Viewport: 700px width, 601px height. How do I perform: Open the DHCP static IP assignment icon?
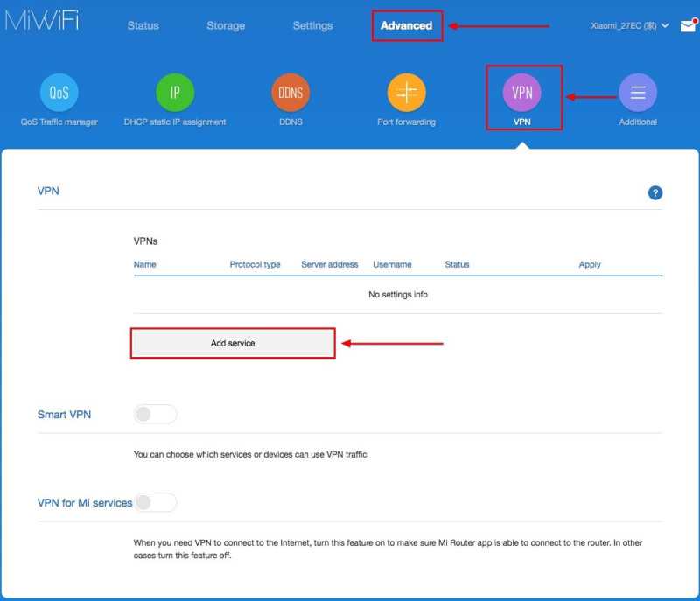(175, 93)
